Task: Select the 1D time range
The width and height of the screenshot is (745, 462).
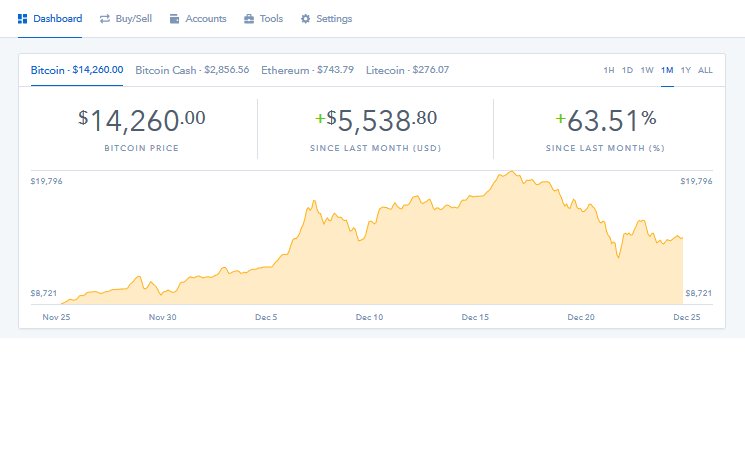Action: [627, 70]
